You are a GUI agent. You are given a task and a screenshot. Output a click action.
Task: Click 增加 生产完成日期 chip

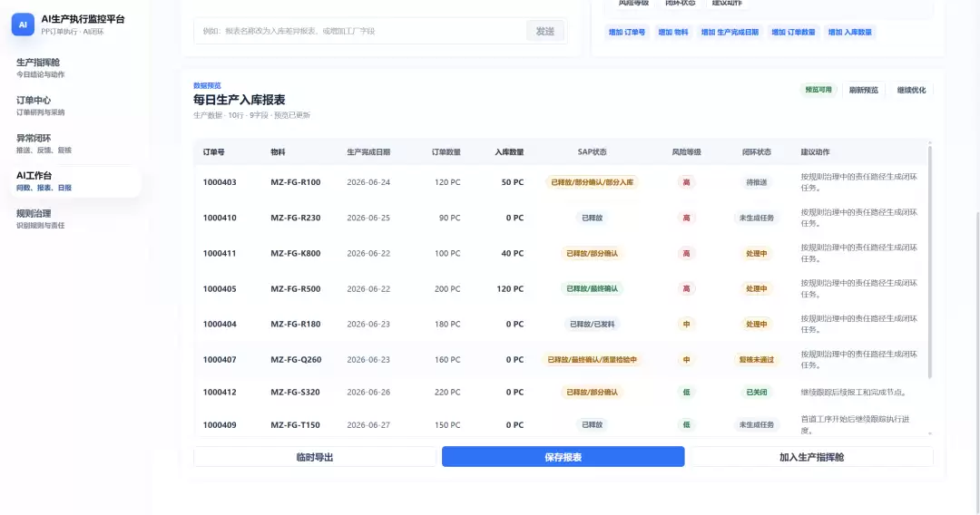coord(730,33)
